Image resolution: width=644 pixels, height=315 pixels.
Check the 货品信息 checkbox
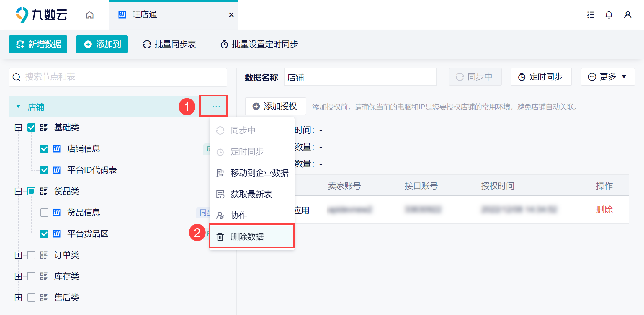[44, 213]
